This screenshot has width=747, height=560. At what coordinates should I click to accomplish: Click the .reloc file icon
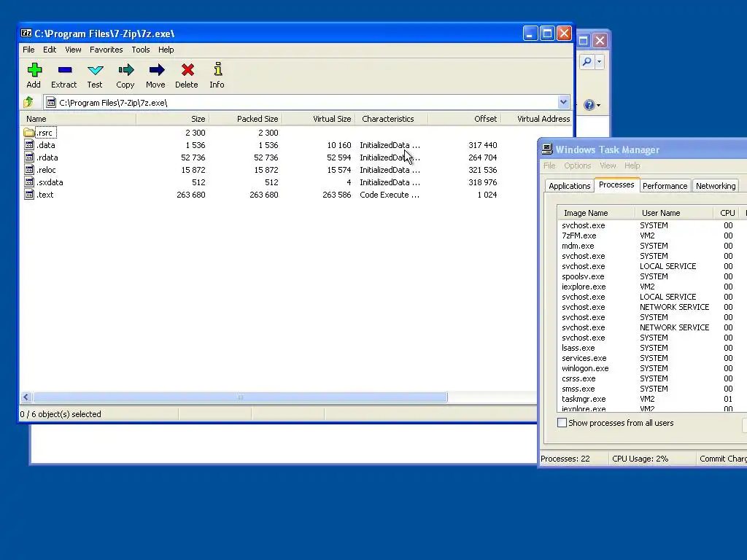pyautogui.click(x=29, y=169)
